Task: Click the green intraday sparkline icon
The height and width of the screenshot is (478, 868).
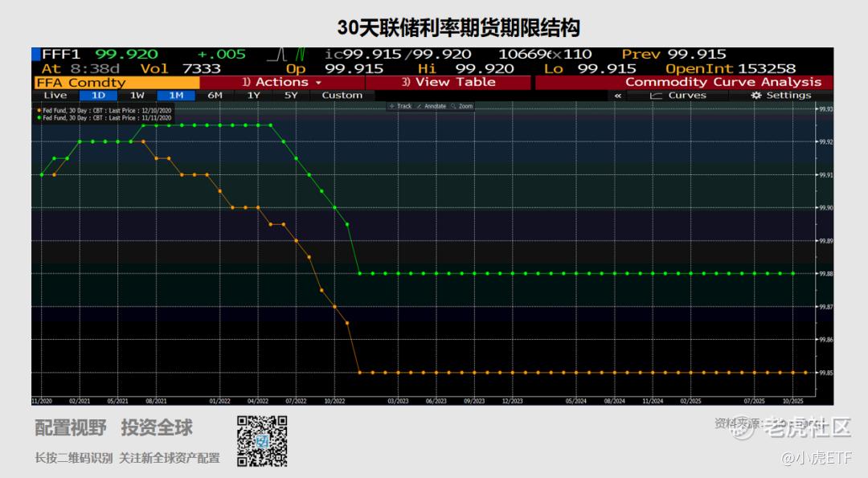Action: pos(300,54)
